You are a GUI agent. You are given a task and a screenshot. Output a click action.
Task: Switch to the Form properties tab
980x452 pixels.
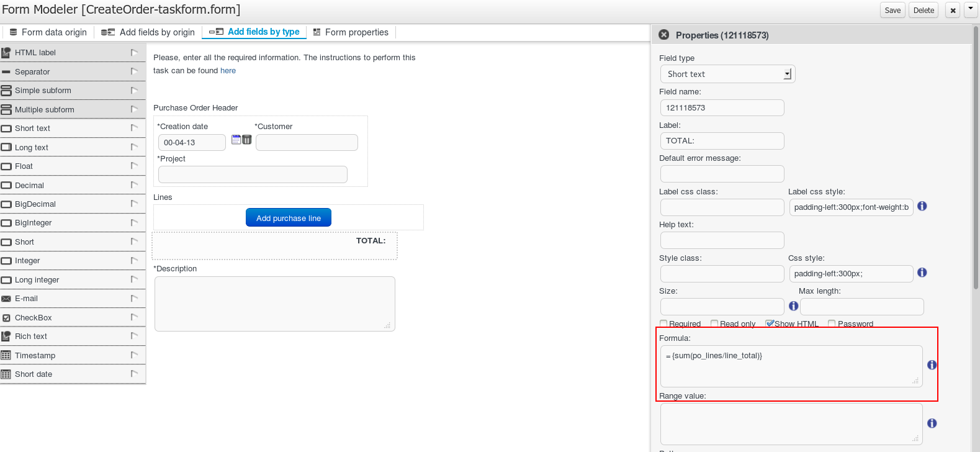pos(351,32)
